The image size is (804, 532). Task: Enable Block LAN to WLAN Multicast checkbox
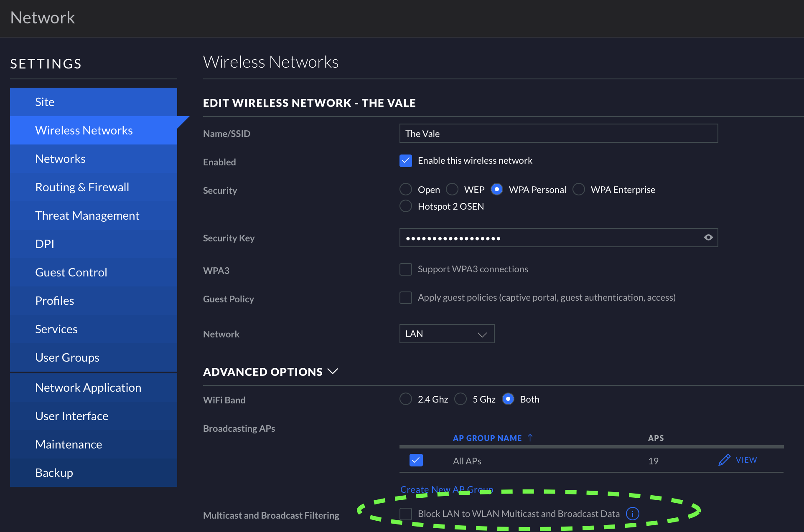[x=406, y=514]
